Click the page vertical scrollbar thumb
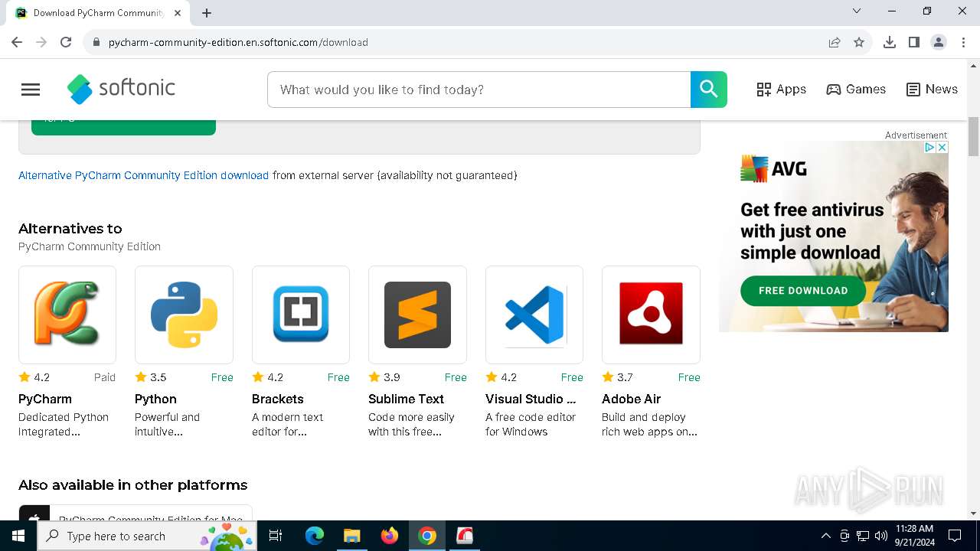This screenshot has height=551, width=980. 973,136
